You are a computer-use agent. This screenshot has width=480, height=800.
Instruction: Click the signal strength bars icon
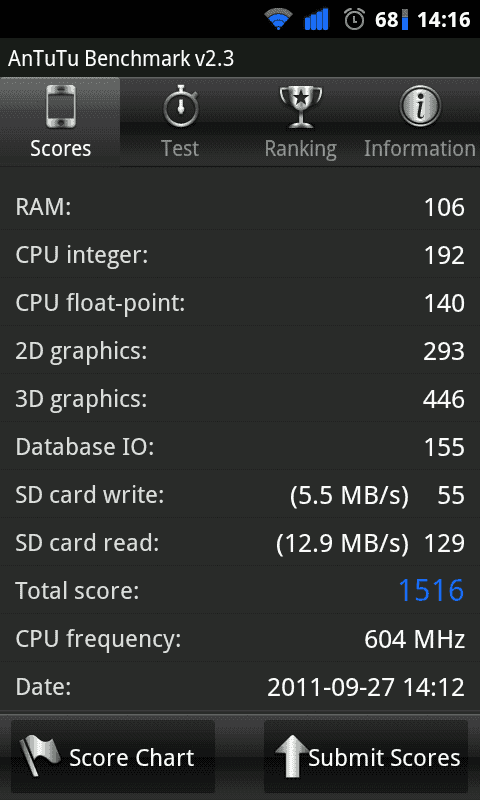tap(316, 20)
